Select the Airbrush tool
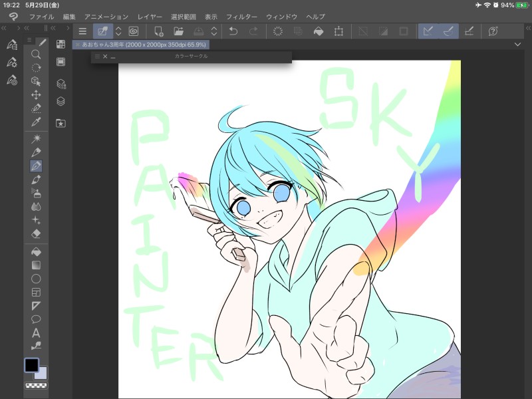532x399 pixels. click(x=36, y=193)
